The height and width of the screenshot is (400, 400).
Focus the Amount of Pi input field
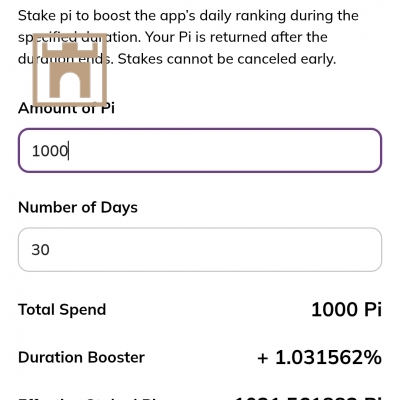tap(200, 150)
